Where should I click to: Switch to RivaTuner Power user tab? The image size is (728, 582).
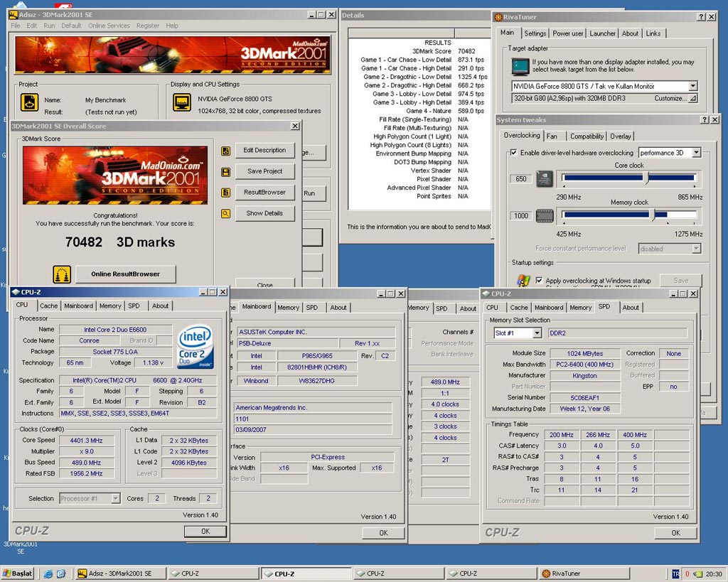point(568,33)
